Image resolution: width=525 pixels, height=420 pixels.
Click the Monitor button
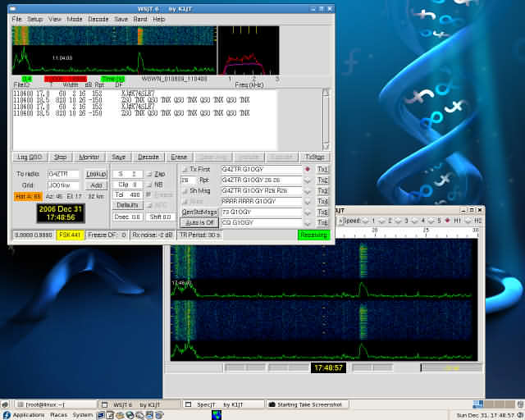coord(89,157)
